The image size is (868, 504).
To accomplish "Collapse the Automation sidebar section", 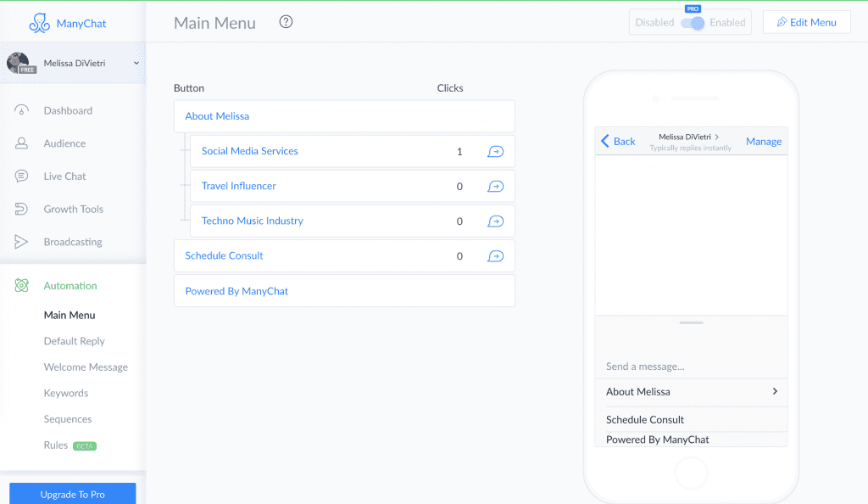I will pyautogui.click(x=70, y=286).
